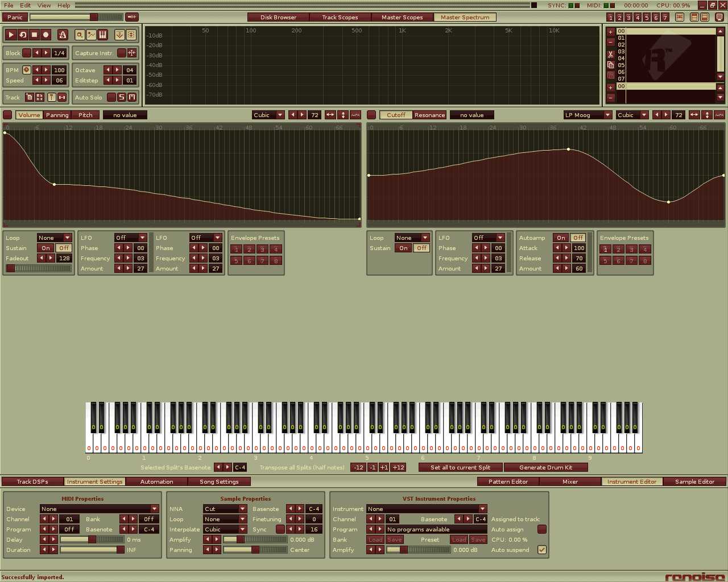Open the LP Moog filter type dropdown
The image size is (728, 582).
[588, 115]
